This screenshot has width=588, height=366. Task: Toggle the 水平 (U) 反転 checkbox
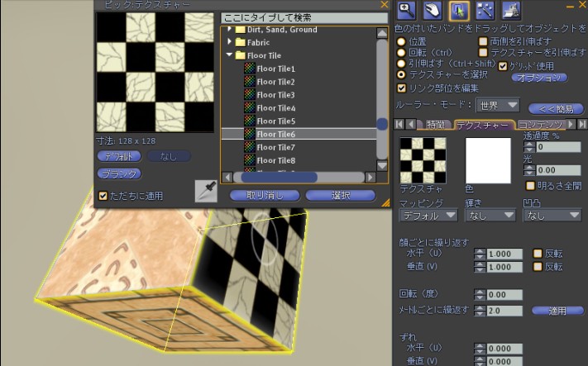point(538,254)
